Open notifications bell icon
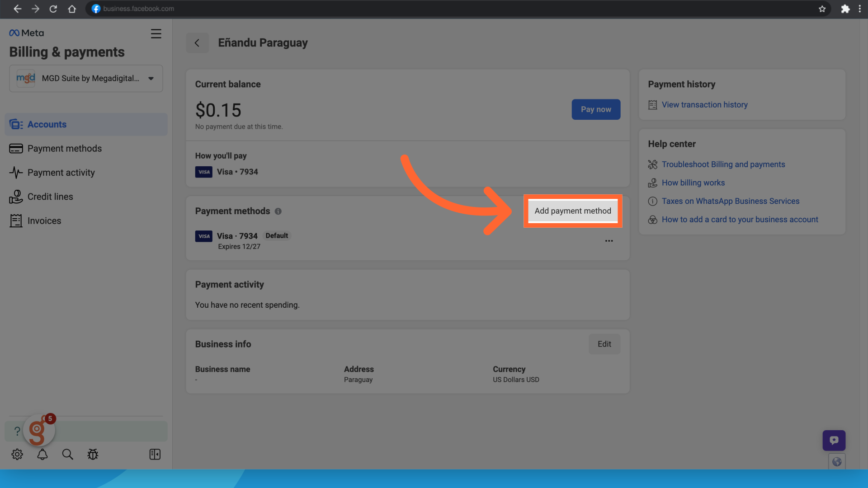Screen dimensions: 868x488 42,455
